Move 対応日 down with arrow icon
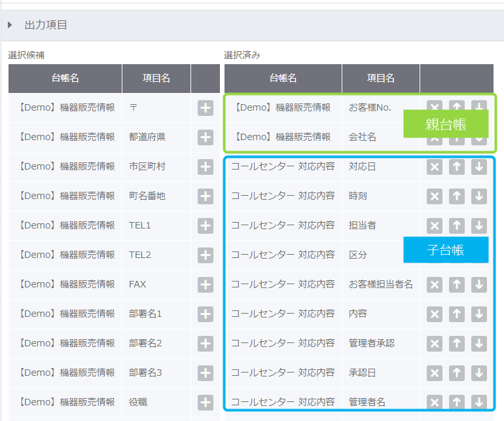The height and width of the screenshot is (421, 504). 479,167
